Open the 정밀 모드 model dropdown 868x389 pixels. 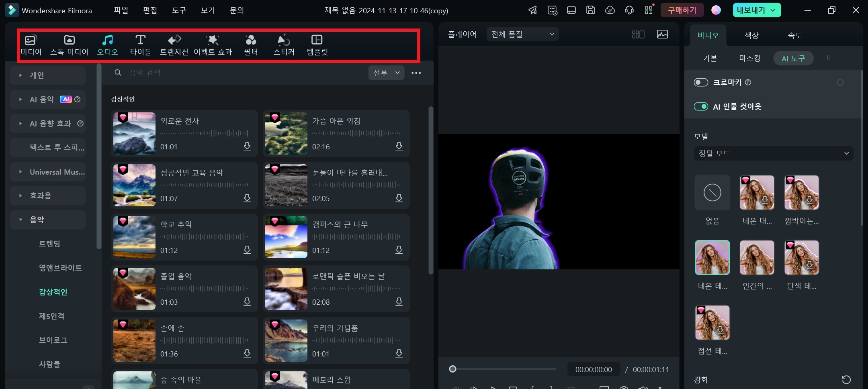(774, 153)
